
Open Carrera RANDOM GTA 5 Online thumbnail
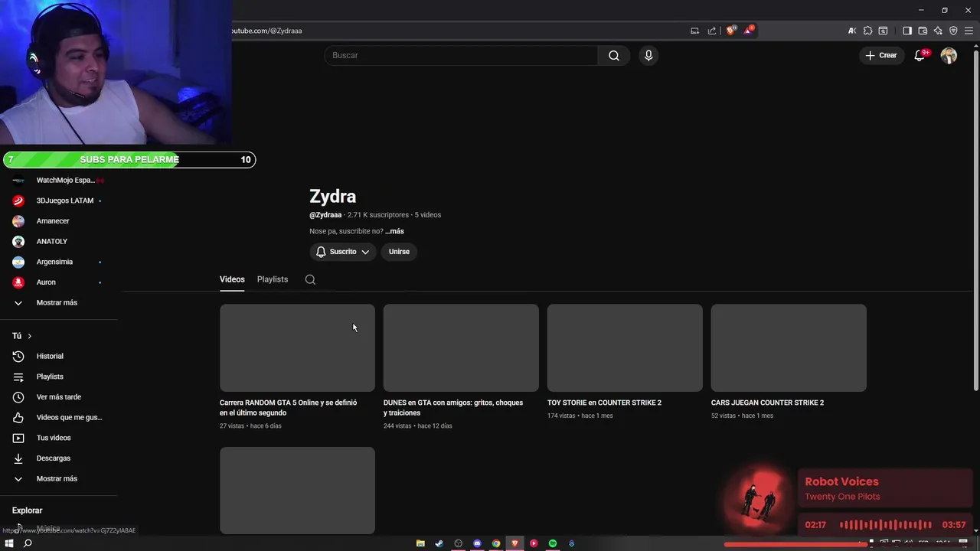tap(297, 348)
